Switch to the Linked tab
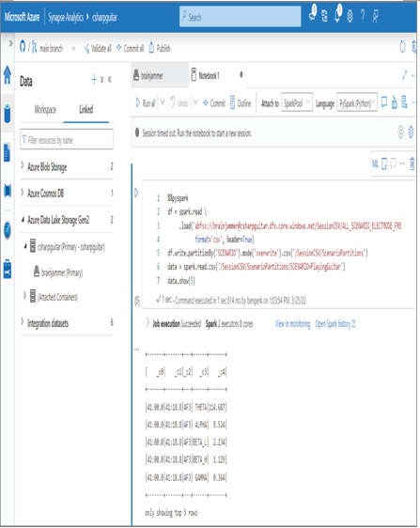420x528 pixels. pyautogui.click(x=86, y=109)
